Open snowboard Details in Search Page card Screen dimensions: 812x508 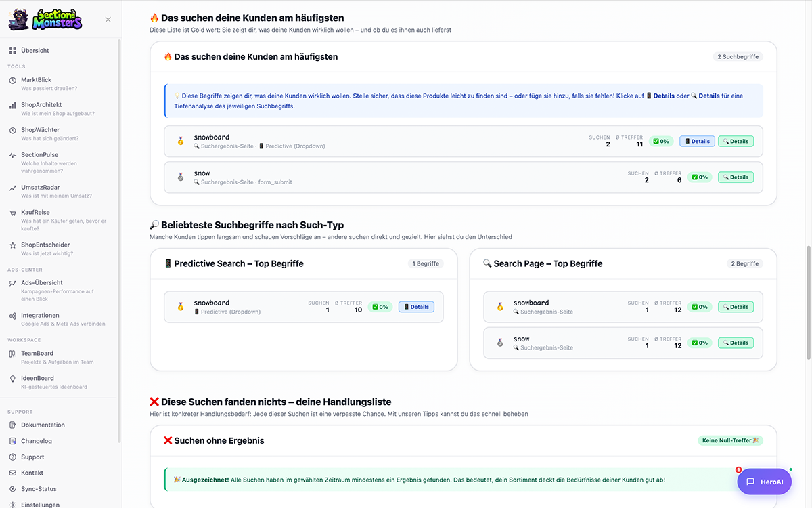736,307
